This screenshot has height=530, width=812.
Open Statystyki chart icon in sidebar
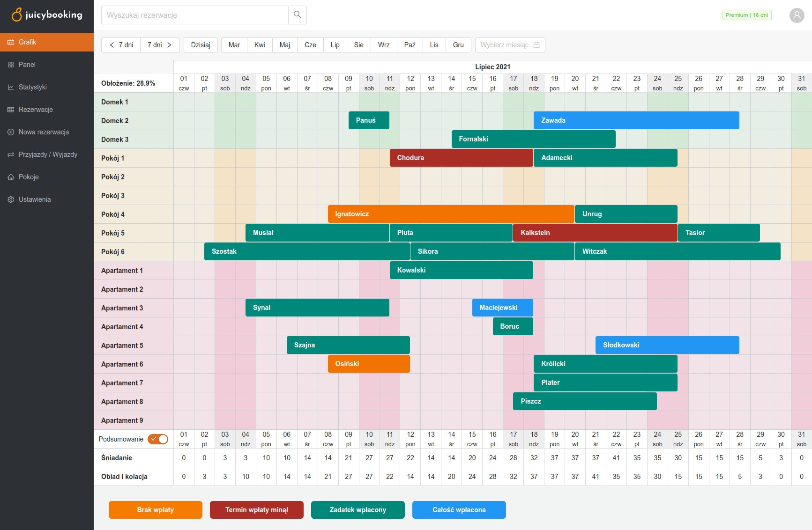click(x=11, y=87)
